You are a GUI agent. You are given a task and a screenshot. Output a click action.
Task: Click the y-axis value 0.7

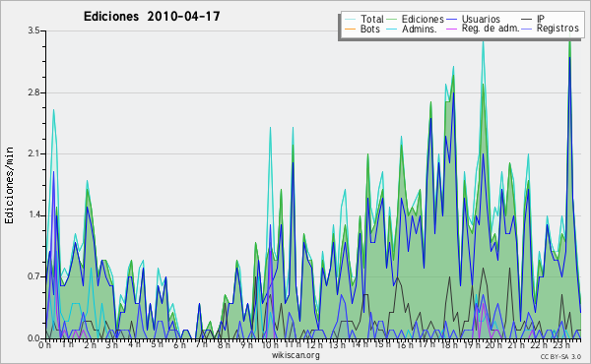(x=33, y=276)
